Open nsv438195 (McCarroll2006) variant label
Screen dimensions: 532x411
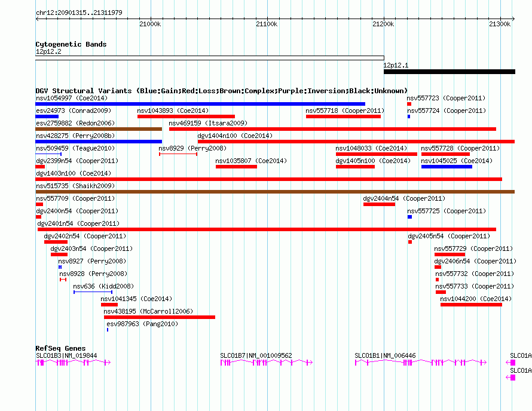click(x=148, y=311)
